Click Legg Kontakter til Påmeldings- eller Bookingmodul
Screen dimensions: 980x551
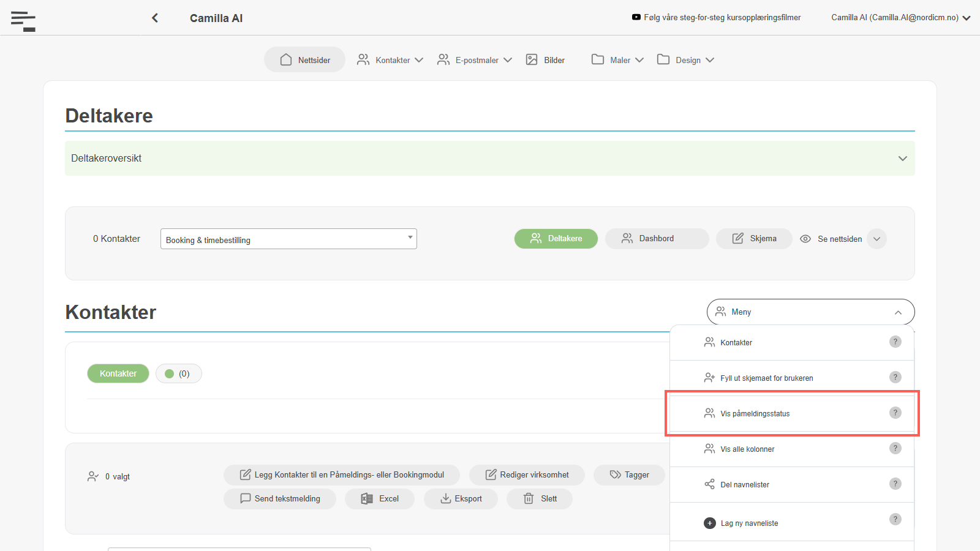pos(342,475)
